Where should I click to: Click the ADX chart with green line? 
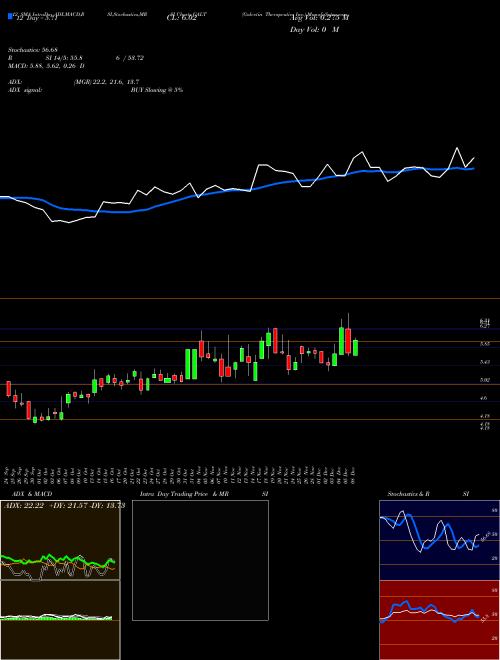(x=60, y=540)
